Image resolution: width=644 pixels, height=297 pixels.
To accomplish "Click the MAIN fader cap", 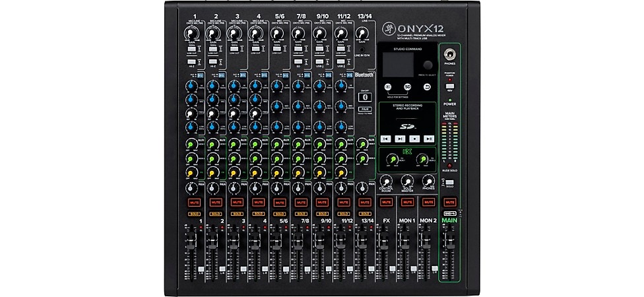I will tap(450, 242).
